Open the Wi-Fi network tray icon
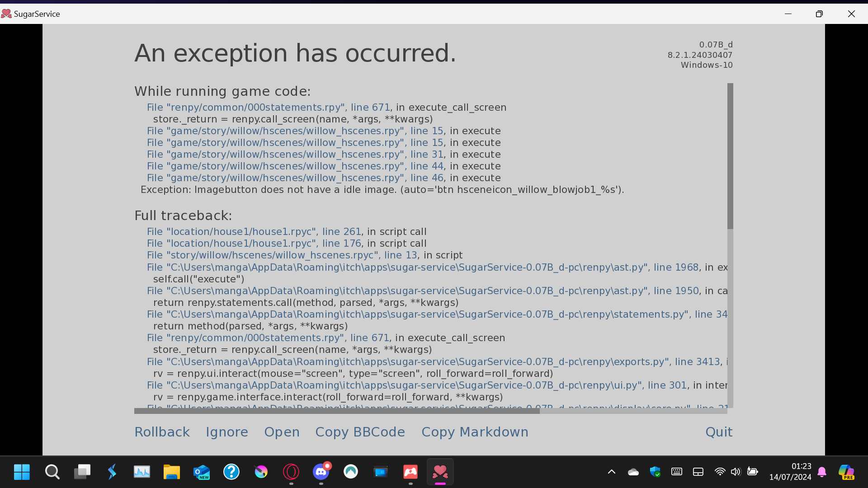Viewport: 868px width, 488px height. click(720, 472)
